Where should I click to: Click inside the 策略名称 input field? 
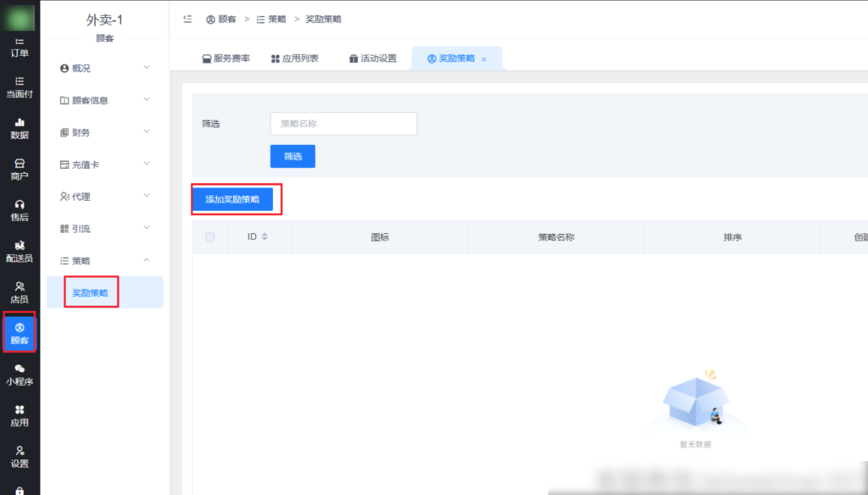point(342,123)
